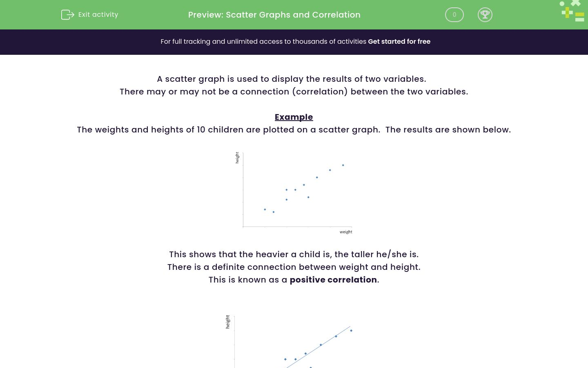Image resolution: width=588 pixels, height=368 pixels.
Task: Click the first scatter graph image
Action: tap(294, 192)
